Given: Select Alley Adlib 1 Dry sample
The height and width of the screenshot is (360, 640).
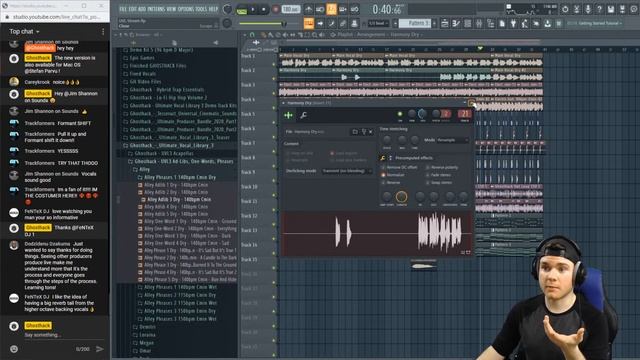Looking at the screenshot, I should click(176, 185).
